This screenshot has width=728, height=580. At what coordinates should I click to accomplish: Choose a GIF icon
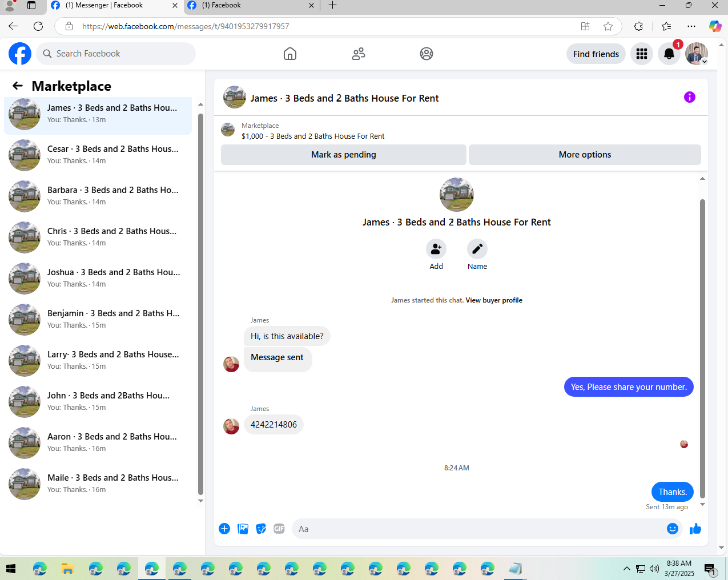(x=279, y=529)
